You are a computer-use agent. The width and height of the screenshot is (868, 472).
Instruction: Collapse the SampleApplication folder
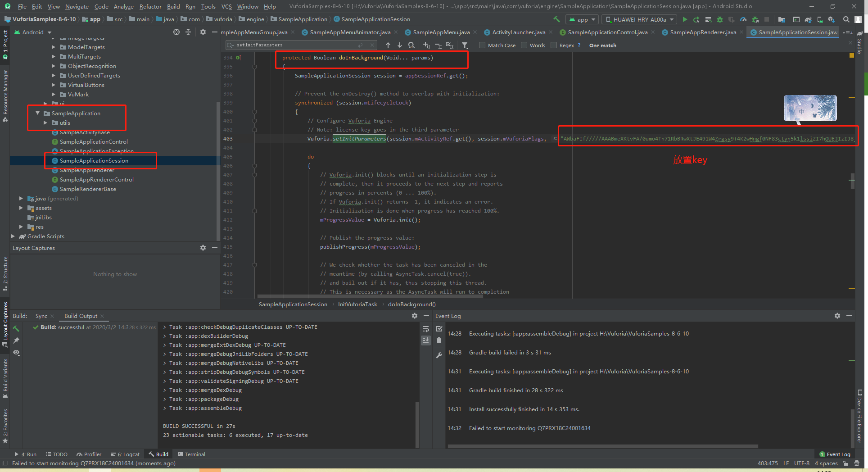[x=37, y=113]
